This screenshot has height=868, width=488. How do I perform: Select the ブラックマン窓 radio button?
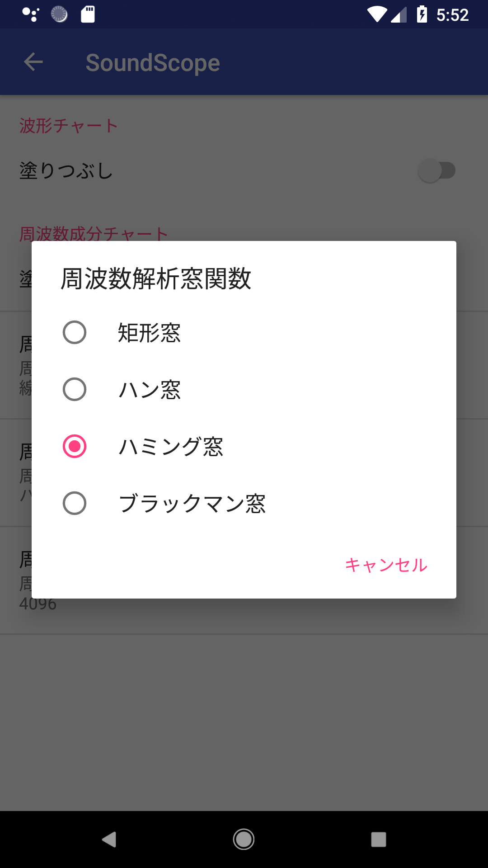(x=75, y=503)
